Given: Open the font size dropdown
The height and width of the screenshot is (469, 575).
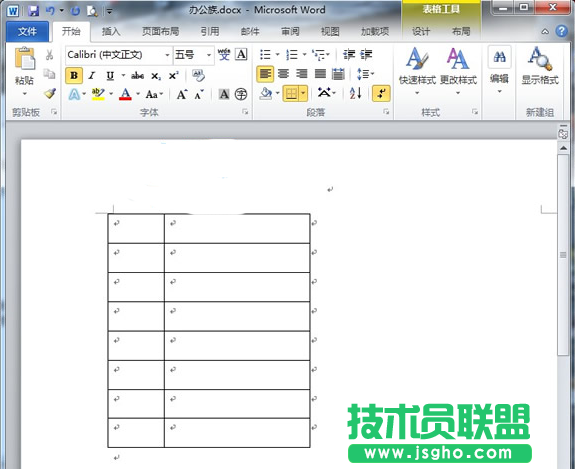Looking at the screenshot, I should coord(209,55).
